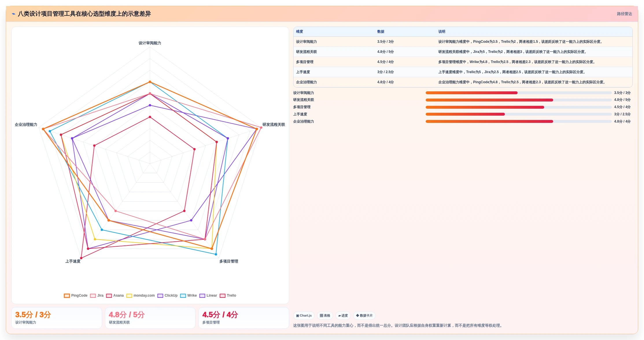Toggle PingCode series in chart legend
The width and height of the screenshot is (644, 340).
75,295
